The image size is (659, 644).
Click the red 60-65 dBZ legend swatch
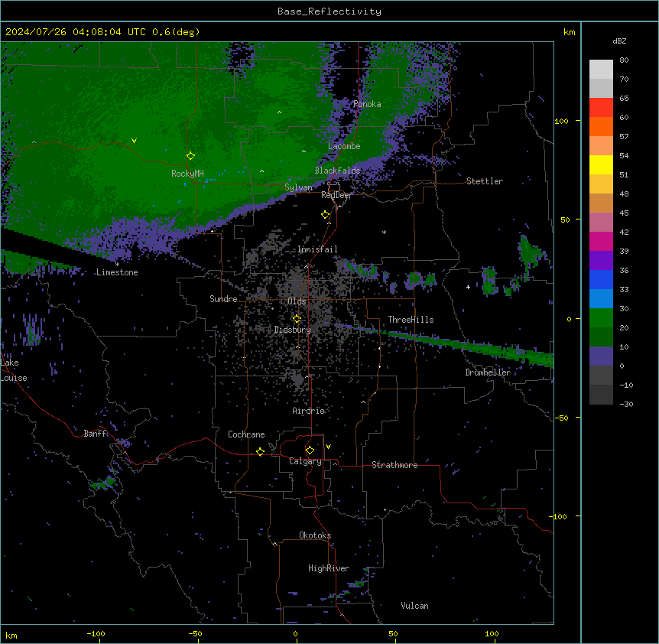(x=601, y=107)
